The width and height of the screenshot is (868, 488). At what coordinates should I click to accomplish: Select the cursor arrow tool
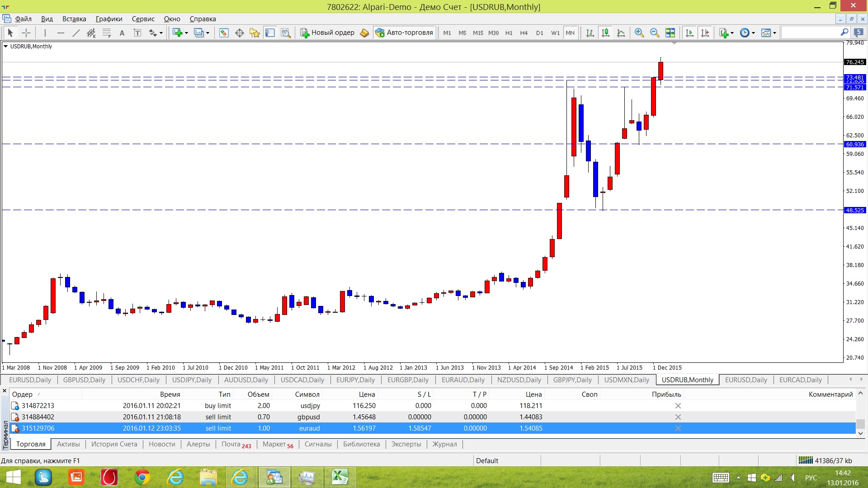click(x=10, y=33)
